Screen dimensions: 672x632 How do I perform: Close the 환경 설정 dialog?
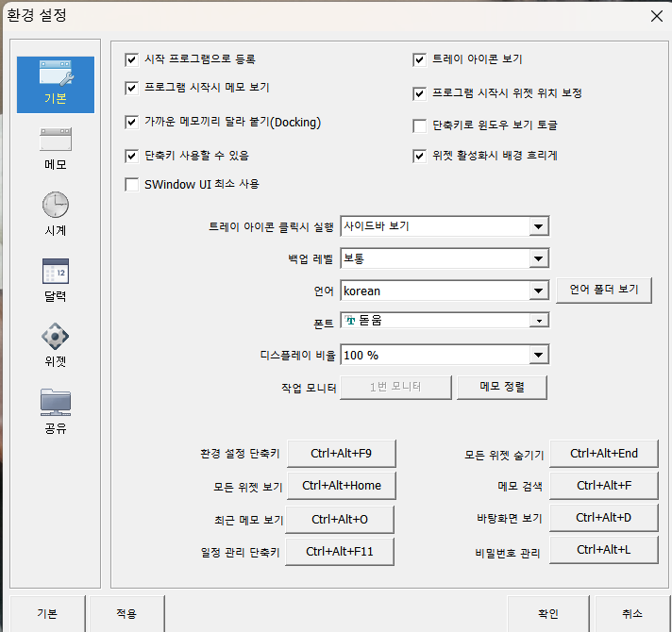[x=656, y=16]
